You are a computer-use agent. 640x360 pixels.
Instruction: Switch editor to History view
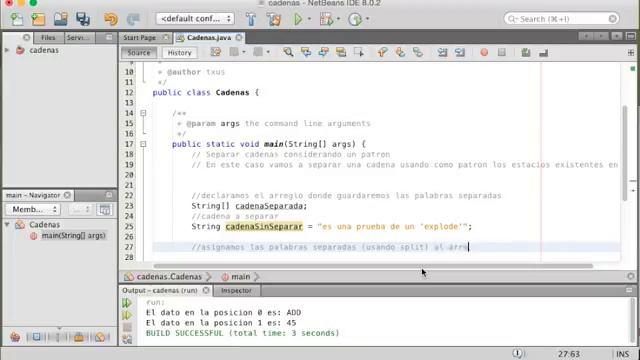click(179, 53)
